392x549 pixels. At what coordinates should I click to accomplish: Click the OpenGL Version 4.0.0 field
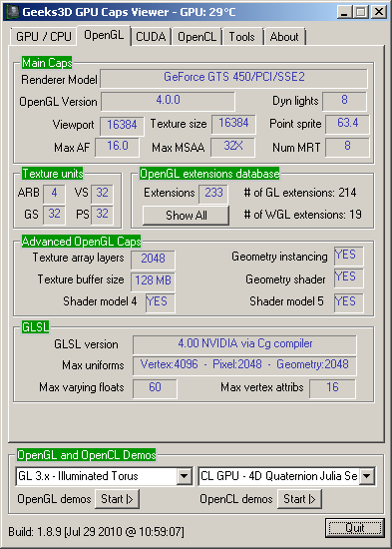pos(168,101)
